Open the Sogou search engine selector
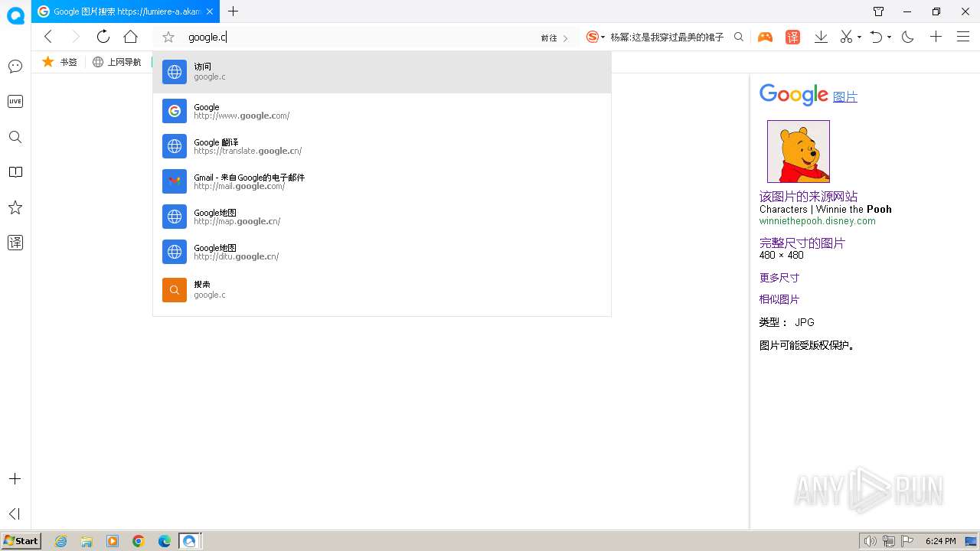This screenshot has width=980, height=551. point(595,37)
